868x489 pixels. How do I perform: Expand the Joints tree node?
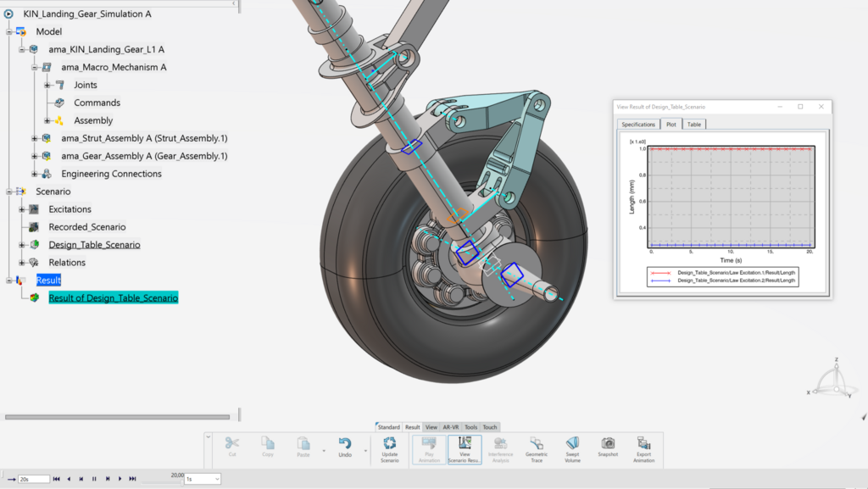pyautogui.click(x=47, y=85)
